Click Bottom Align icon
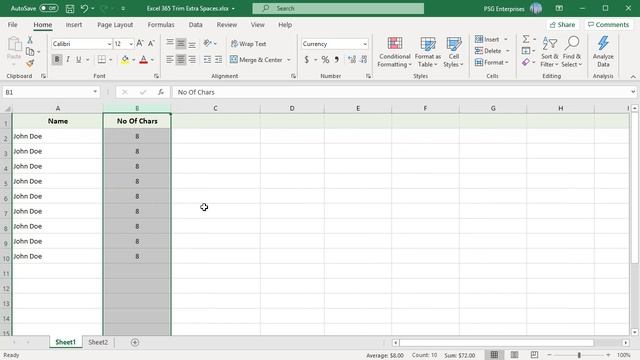Screen dimensions: 640x360 (x=192, y=43)
